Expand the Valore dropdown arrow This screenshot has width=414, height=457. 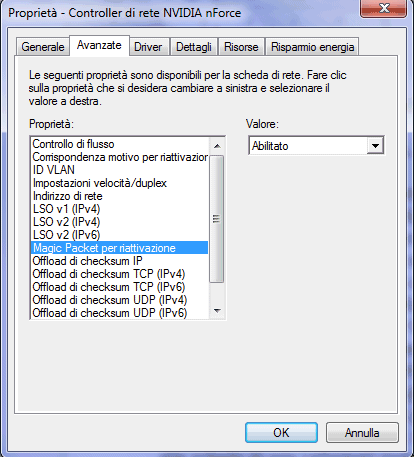tap(375, 146)
